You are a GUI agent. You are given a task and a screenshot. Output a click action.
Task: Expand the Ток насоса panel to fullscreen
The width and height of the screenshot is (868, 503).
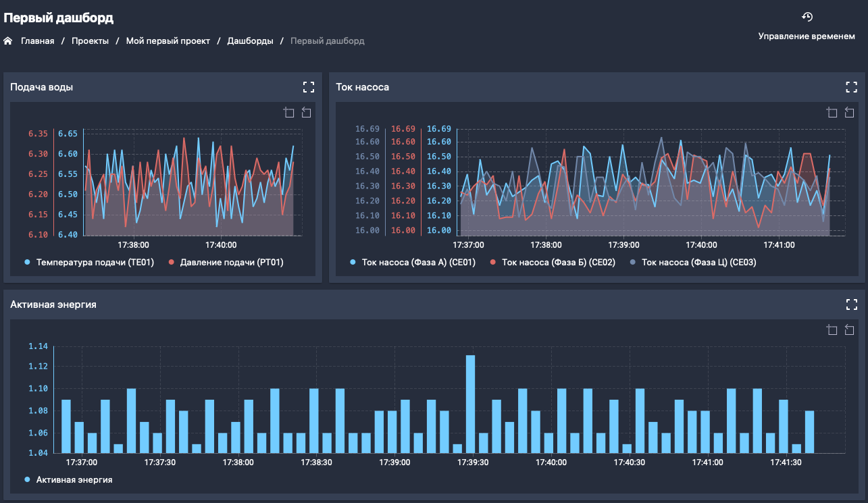coord(851,87)
